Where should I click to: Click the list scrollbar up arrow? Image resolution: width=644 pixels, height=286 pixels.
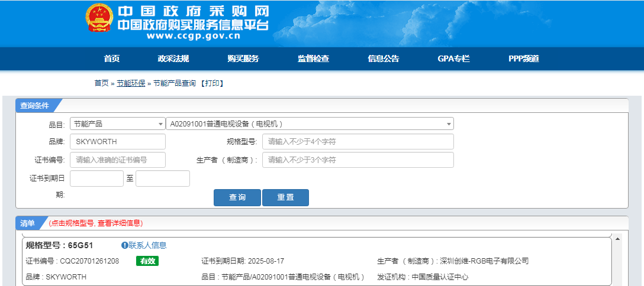coord(617,238)
